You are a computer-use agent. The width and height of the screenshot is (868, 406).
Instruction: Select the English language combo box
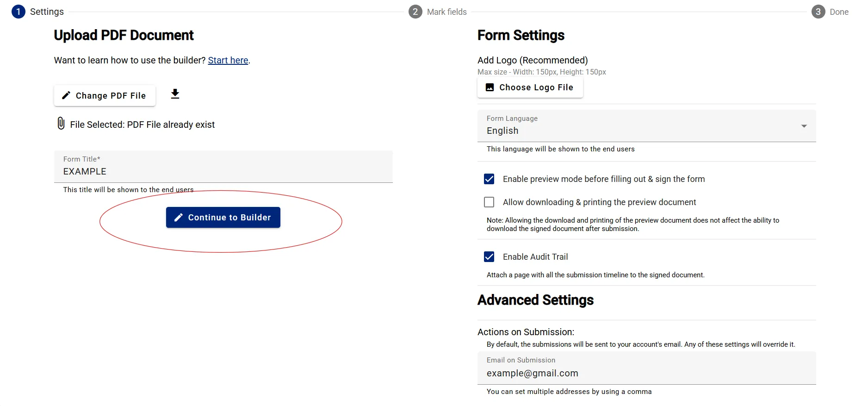point(639,131)
